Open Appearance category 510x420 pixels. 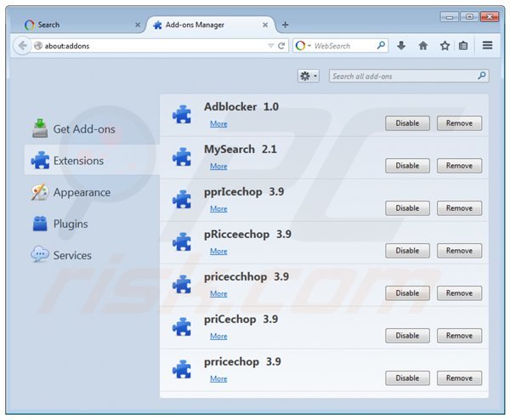coord(91,192)
